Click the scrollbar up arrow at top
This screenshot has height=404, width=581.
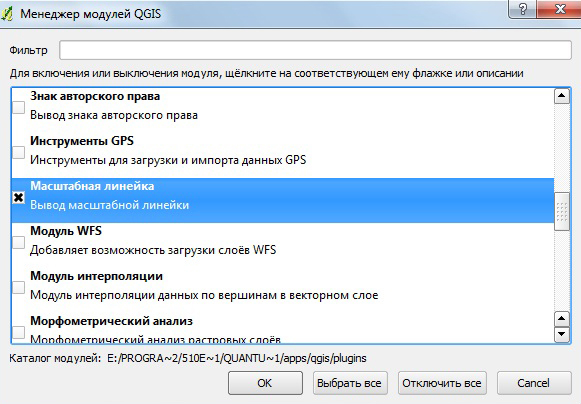coord(562,96)
